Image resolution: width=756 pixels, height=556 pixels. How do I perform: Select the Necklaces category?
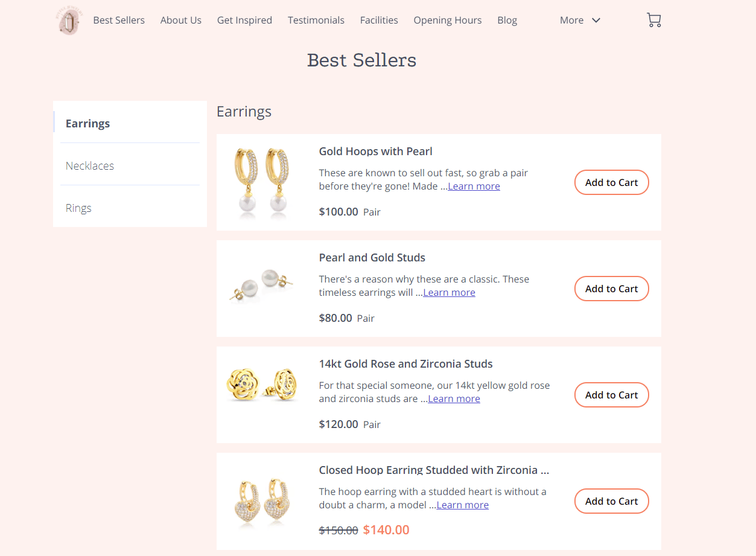click(x=90, y=166)
